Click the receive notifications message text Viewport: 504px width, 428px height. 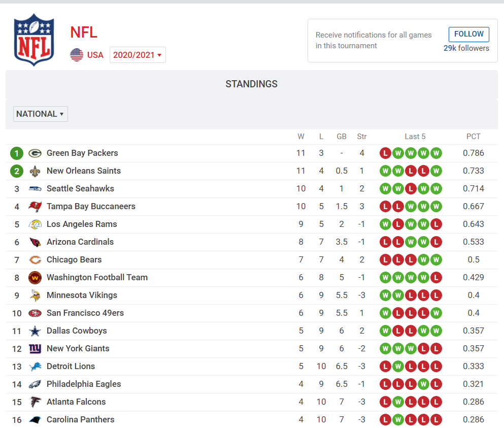(x=374, y=40)
